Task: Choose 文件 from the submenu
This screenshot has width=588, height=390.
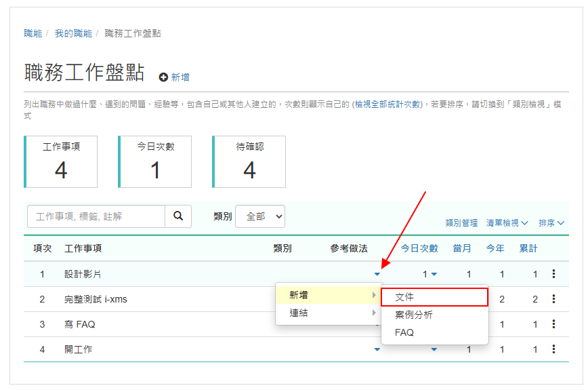Action: (435, 297)
